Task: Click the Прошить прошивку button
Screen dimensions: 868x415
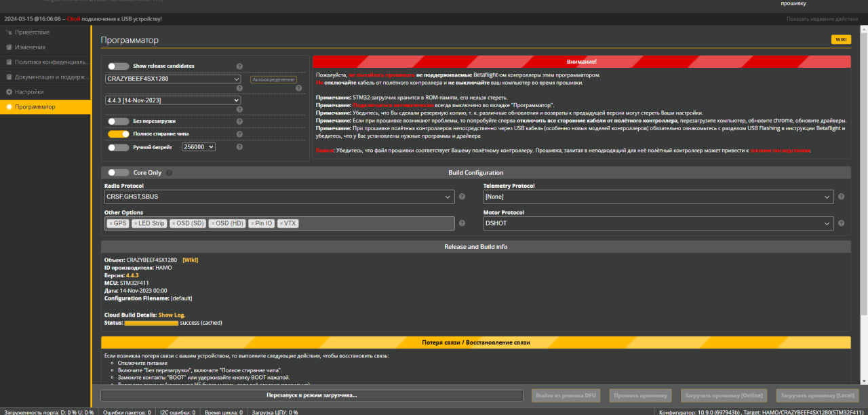Action: tap(640, 395)
